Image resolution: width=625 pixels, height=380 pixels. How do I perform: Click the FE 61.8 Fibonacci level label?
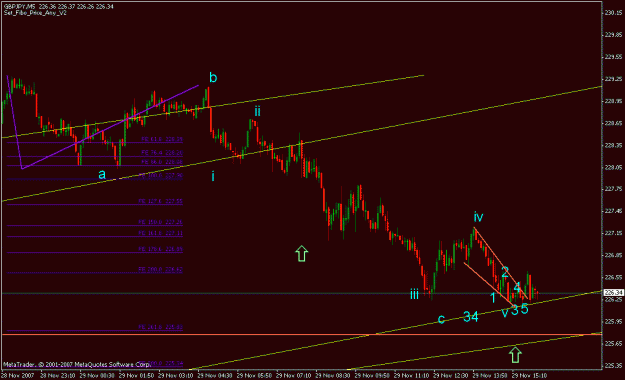162,139
